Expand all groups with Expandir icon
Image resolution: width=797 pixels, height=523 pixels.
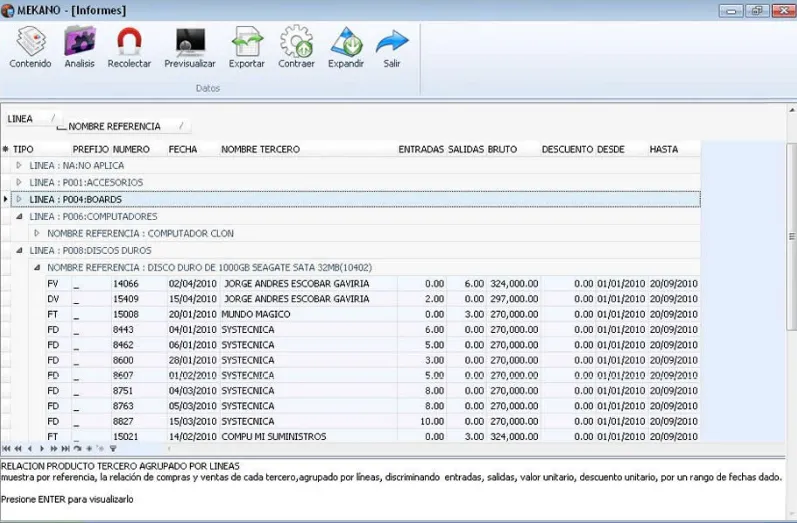coord(346,42)
